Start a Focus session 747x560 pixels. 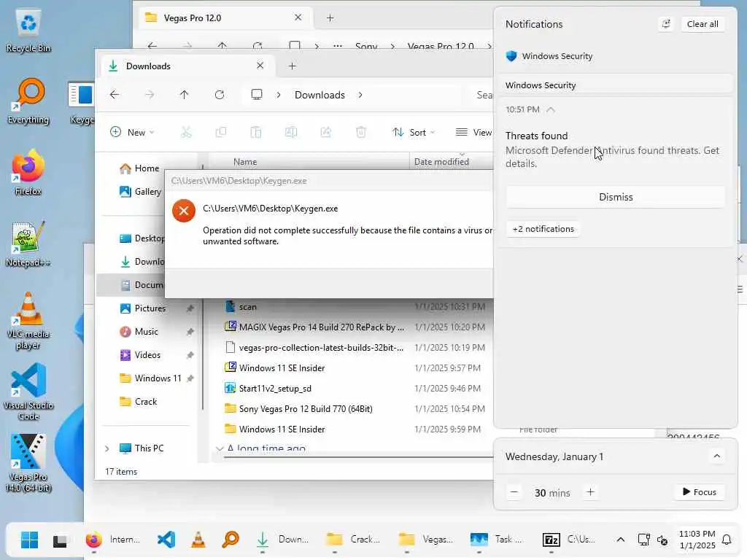[x=700, y=492]
